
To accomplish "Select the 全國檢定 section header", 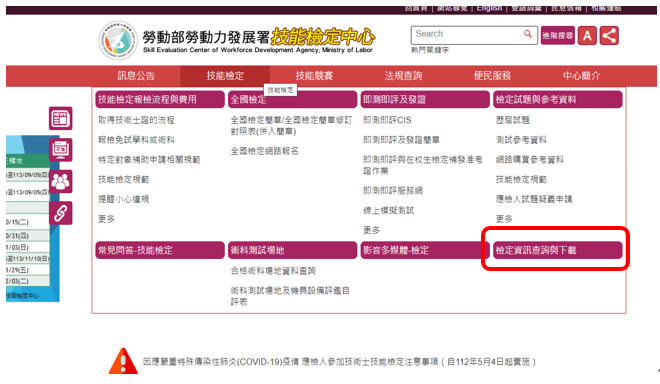I will pos(292,100).
